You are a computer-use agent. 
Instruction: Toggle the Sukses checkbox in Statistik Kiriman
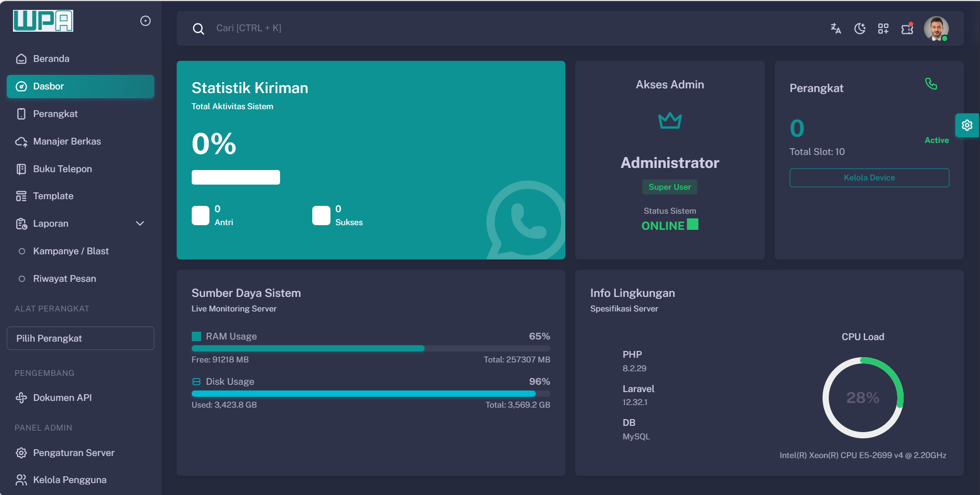point(321,215)
